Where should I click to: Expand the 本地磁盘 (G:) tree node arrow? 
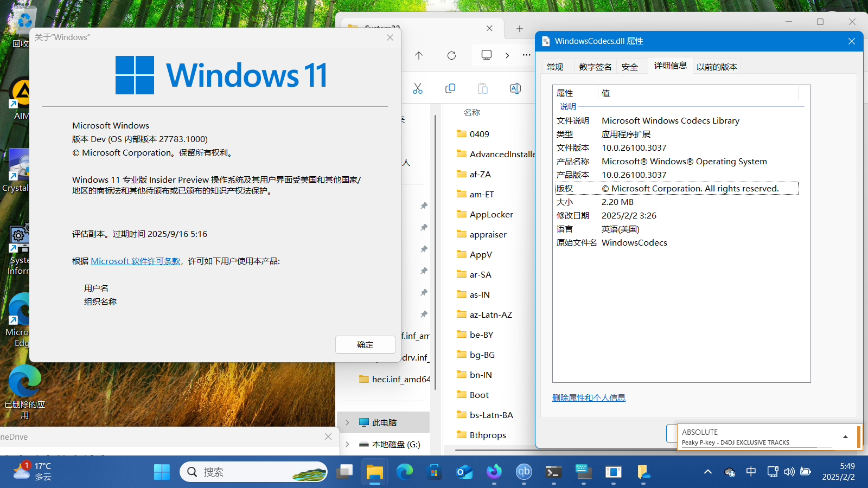(x=347, y=444)
